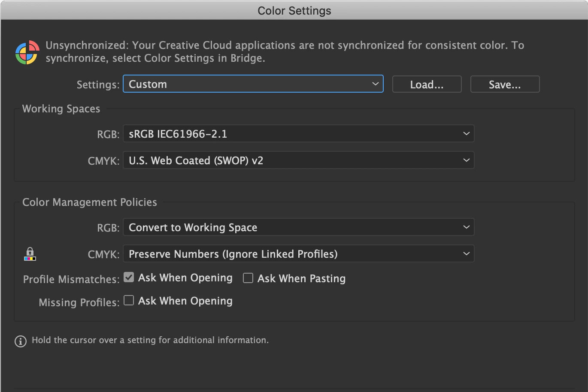The image size is (588, 392).
Task: Click the Convert to Working Space arrow
Action: coord(466,227)
